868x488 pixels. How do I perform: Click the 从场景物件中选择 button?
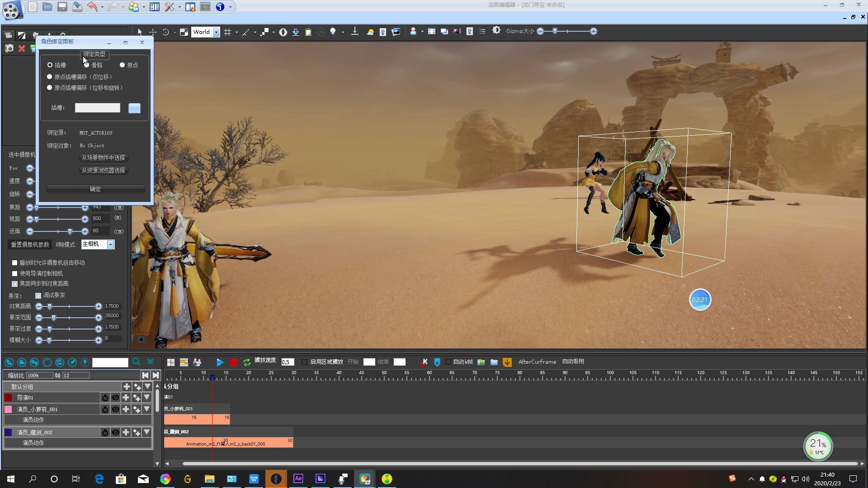pyautogui.click(x=103, y=158)
